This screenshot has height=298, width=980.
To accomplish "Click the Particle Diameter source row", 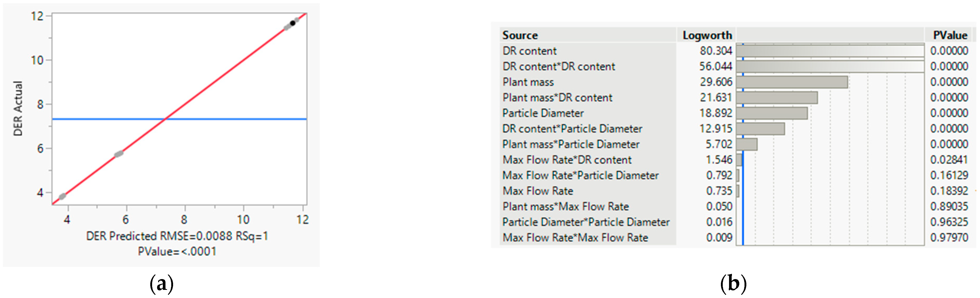I will tap(543, 113).
